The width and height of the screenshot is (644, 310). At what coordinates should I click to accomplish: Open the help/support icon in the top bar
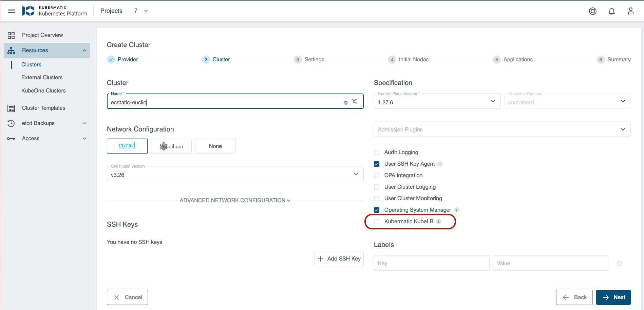pos(593,11)
